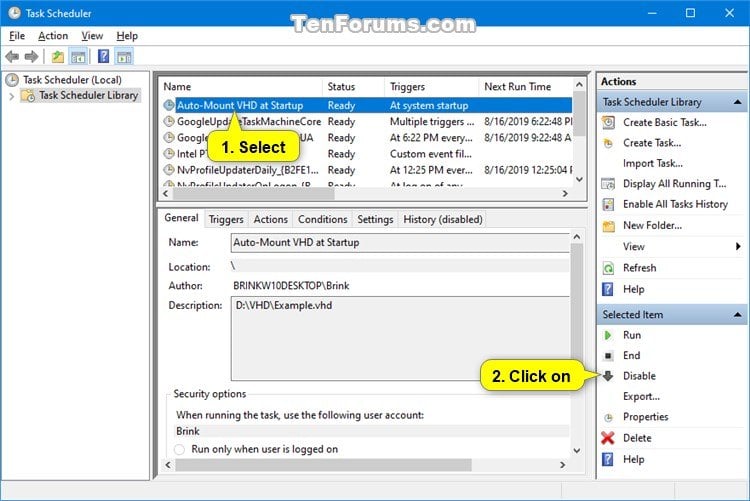Click the Author value BRINKW10DESKTOP\Brink
750x501 pixels.
(291, 286)
